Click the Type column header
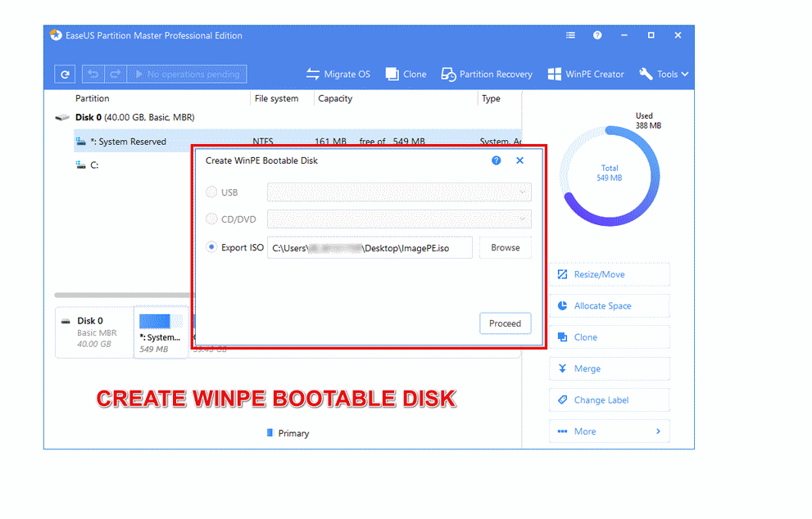This screenshot has width=812, height=519. coord(491,98)
